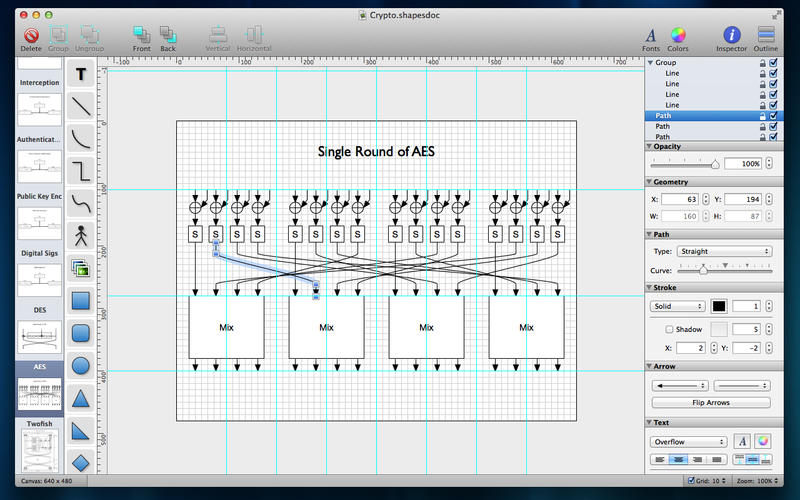The image size is (800, 500).
Task: Toggle the Grid checkbox in status bar
Action: [x=692, y=481]
